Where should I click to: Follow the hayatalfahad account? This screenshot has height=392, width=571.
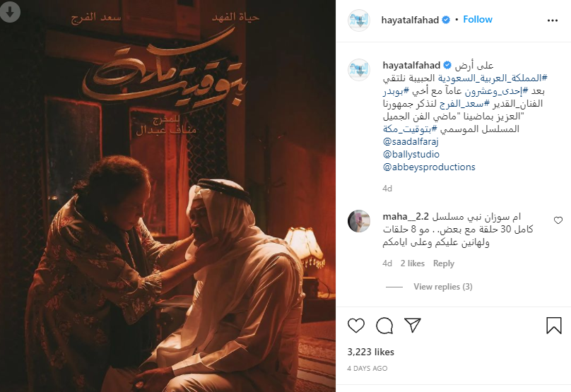click(x=478, y=19)
